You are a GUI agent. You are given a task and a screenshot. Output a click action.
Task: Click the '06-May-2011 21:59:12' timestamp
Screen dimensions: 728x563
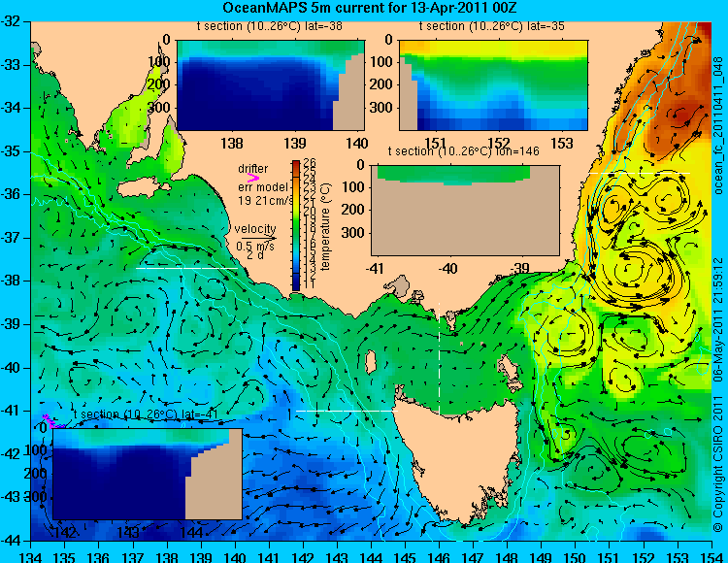coord(718,318)
